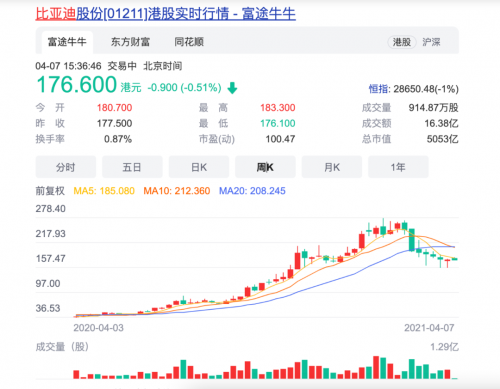
Task: Open the 比亚迪股份[01211] title link
Action: coord(165,14)
